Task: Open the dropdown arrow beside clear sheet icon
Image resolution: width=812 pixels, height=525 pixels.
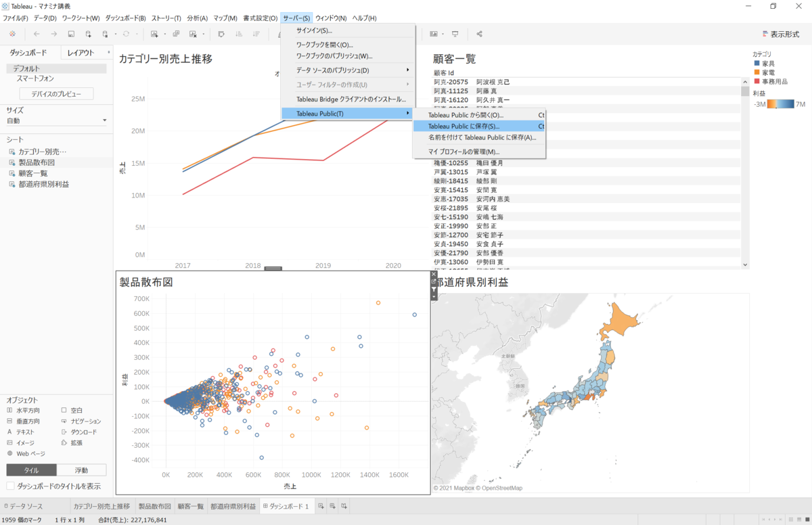Action: coord(203,34)
